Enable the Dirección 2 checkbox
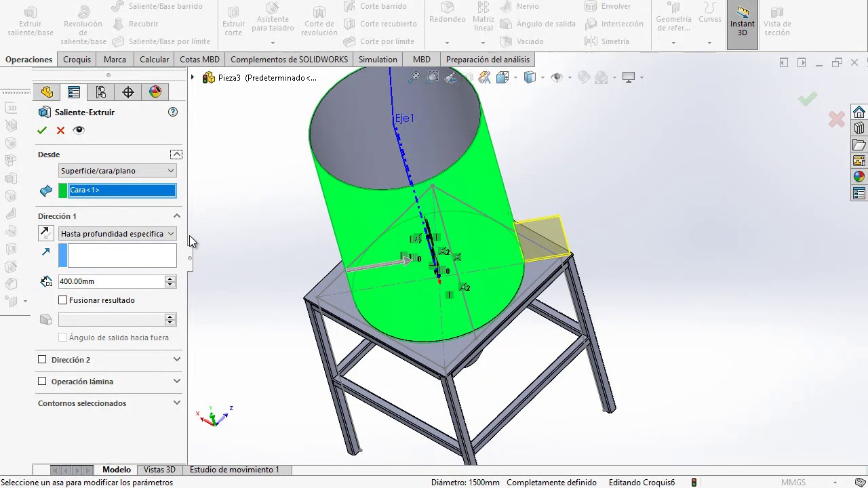 (x=42, y=360)
